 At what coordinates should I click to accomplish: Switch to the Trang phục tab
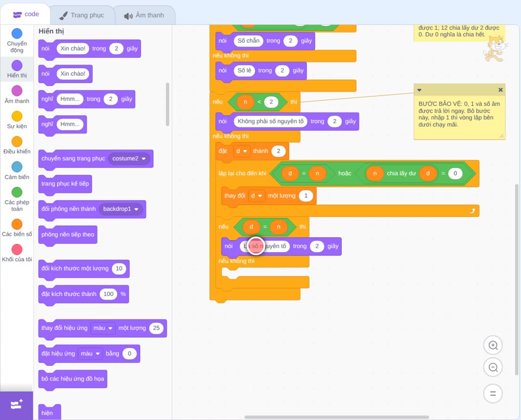click(82, 15)
